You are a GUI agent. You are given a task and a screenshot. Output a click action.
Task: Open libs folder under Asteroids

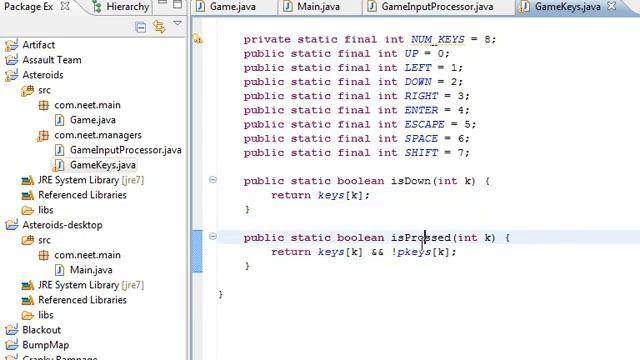coord(45,210)
